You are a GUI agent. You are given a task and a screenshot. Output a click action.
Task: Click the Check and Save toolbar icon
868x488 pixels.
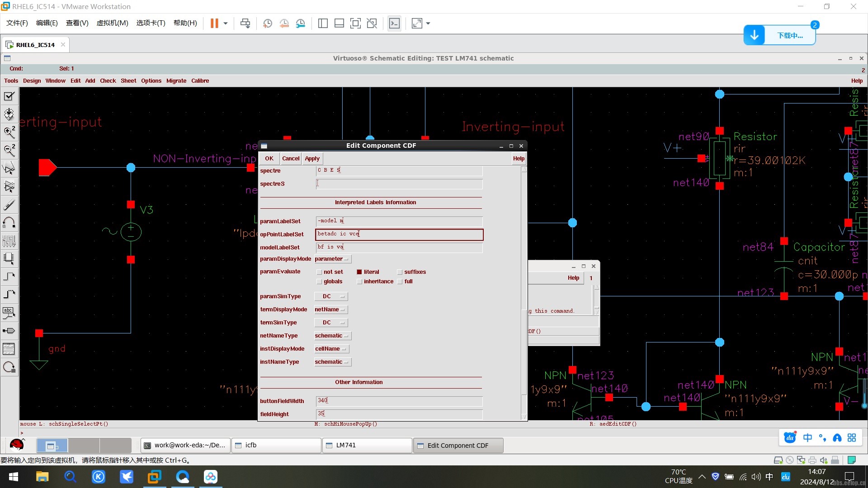9,96
